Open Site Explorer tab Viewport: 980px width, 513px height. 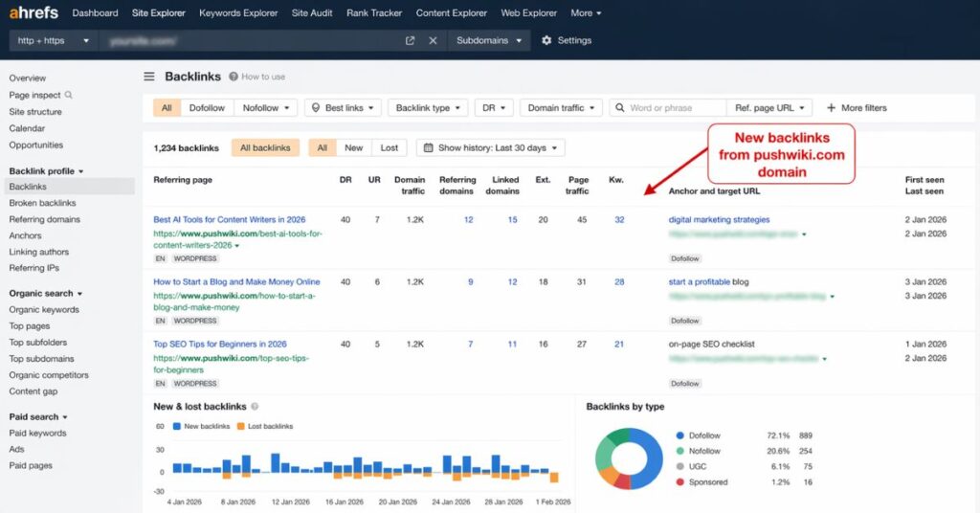159,12
